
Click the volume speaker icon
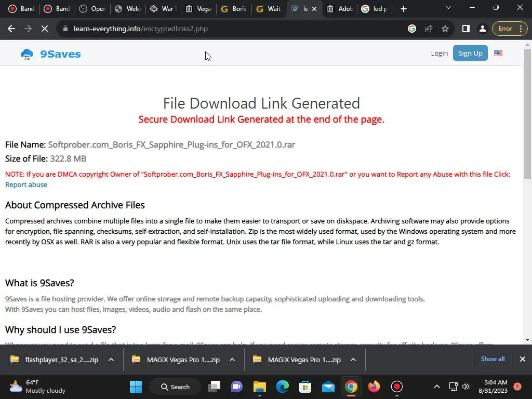click(465, 387)
